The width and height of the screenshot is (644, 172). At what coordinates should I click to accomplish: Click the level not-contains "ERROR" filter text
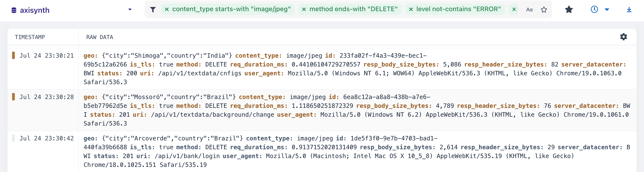(x=458, y=9)
